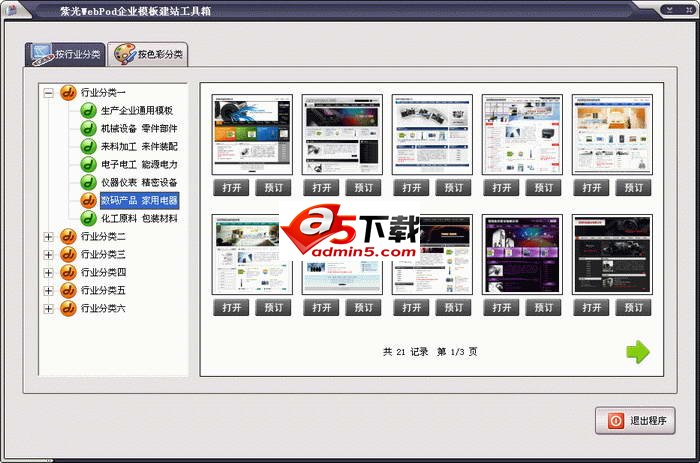Screen dimensions: 700x463
Task: Expand the 行业分类二 tree node
Action: pyautogui.click(x=48, y=237)
